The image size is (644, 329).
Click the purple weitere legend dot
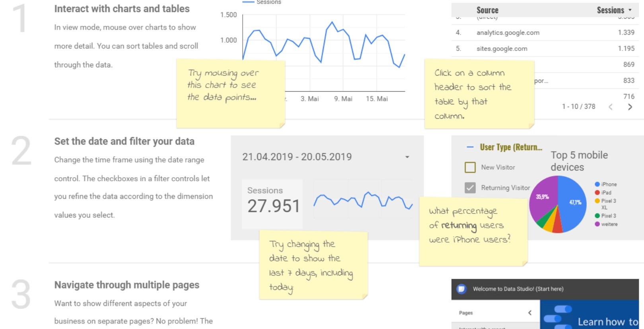tap(597, 224)
